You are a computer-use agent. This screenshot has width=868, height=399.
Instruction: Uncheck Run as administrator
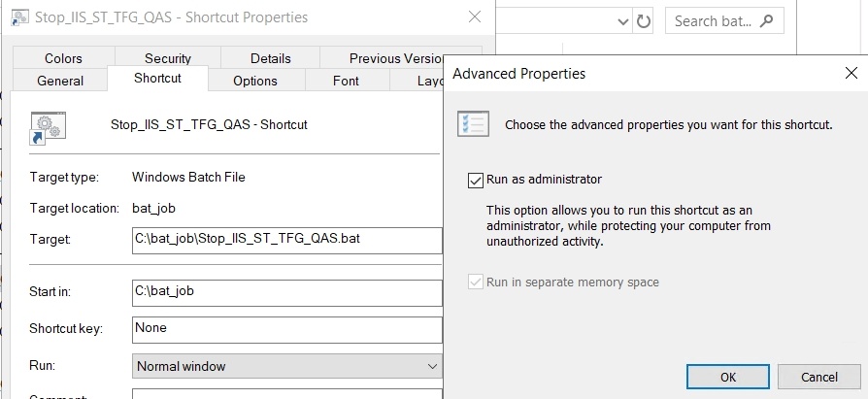tap(476, 181)
